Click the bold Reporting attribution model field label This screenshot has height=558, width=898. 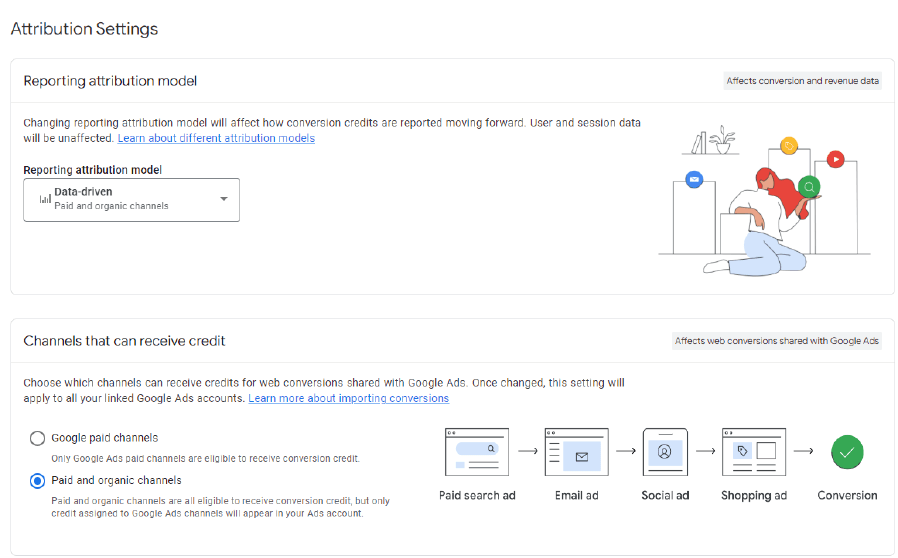(x=93, y=170)
